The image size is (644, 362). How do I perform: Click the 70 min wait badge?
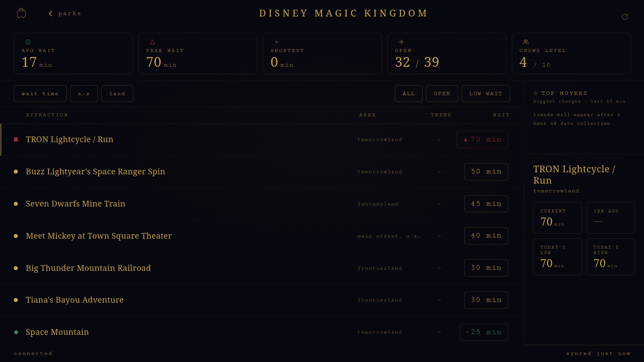[482, 139]
